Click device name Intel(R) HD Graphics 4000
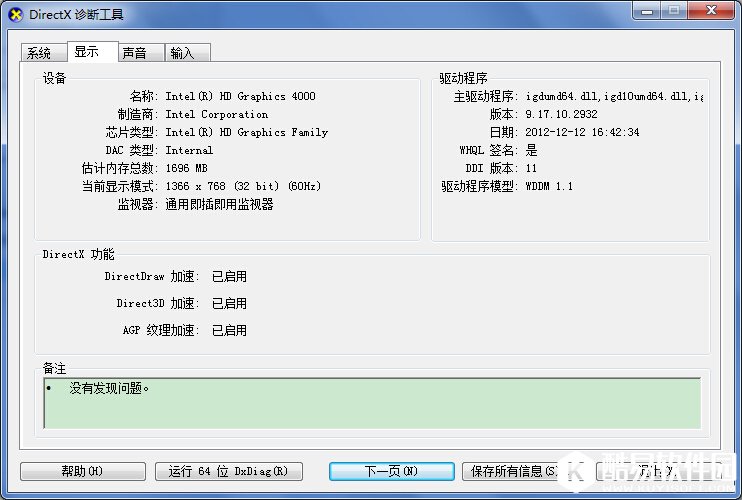The image size is (742, 500). point(240,96)
